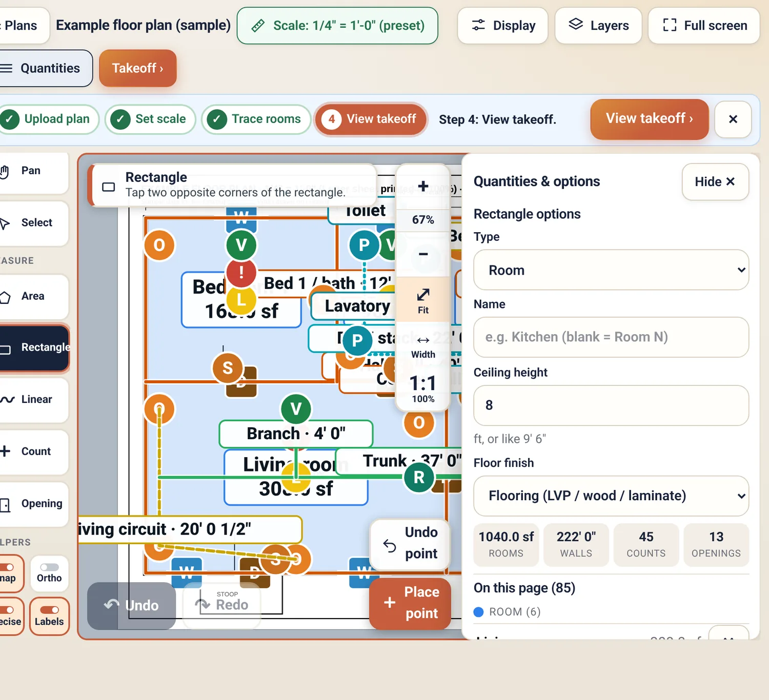Dismiss the step guide bar
This screenshot has width=769, height=700.
(x=733, y=119)
